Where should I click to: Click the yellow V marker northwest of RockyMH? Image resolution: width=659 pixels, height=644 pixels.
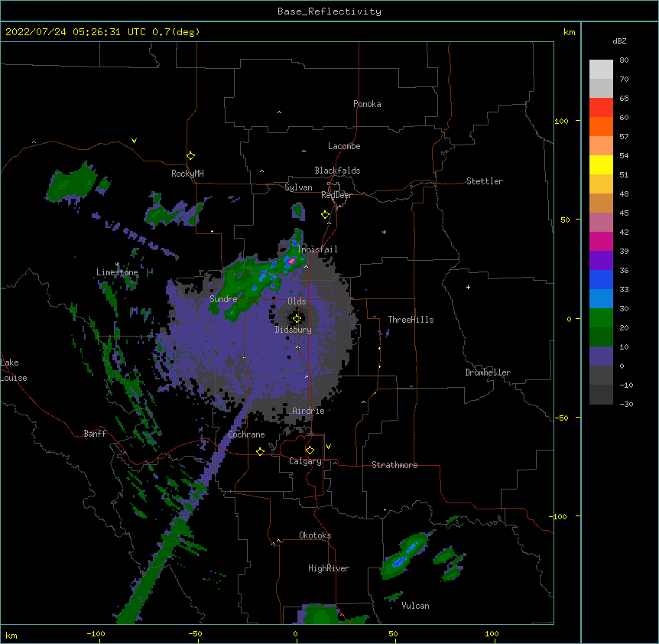[134, 141]
